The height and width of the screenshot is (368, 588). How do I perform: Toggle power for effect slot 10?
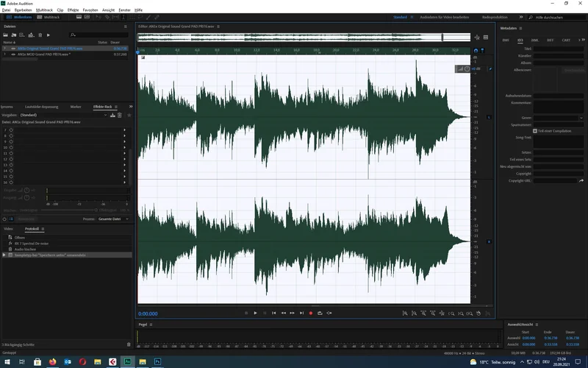pyautogui.click(x=11, y=147)
